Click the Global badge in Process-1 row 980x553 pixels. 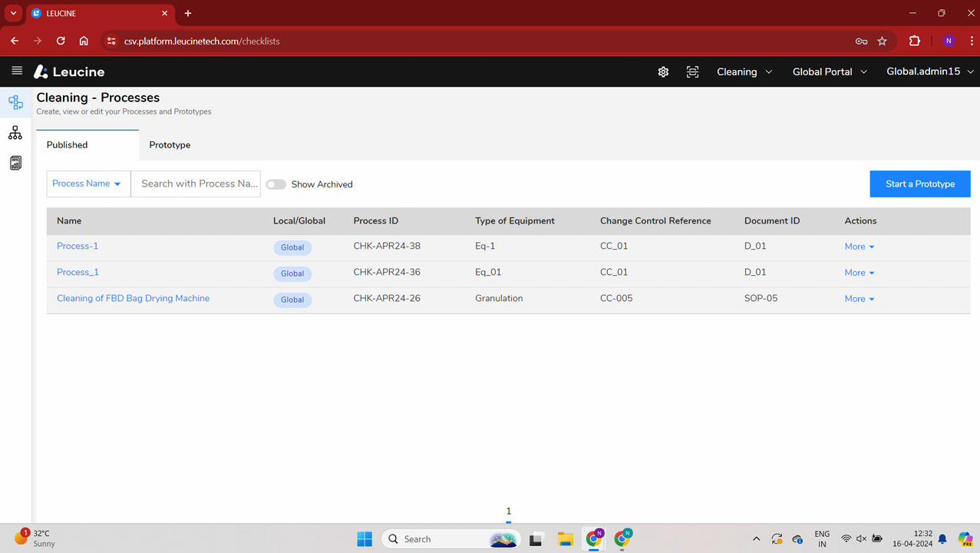click(292, 247)
